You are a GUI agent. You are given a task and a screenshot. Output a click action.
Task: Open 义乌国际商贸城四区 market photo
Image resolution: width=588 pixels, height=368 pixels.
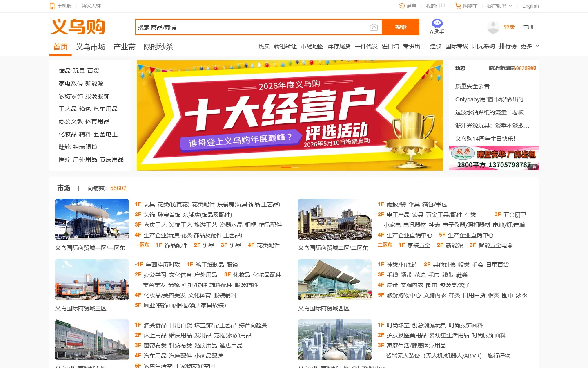tap(335, 280)
